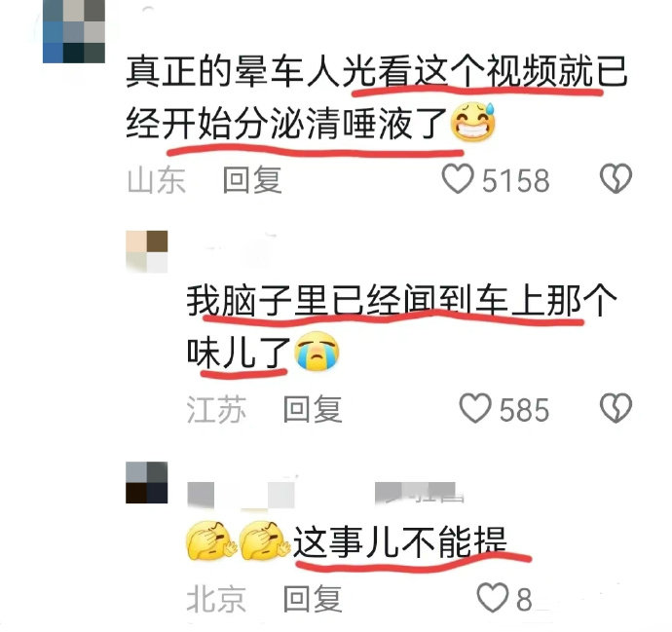The image size is (672, 632).
Task: Reply to the Shandong comment via 回复
Action: pyautogui.click(x=252, y=179)
